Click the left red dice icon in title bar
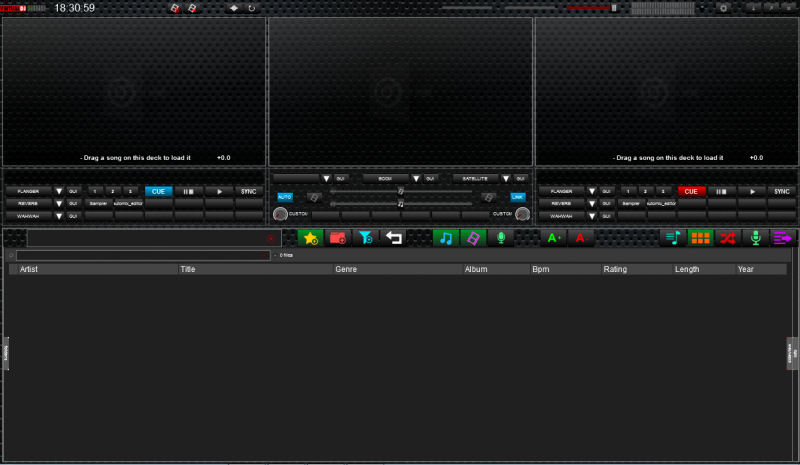 174,8
